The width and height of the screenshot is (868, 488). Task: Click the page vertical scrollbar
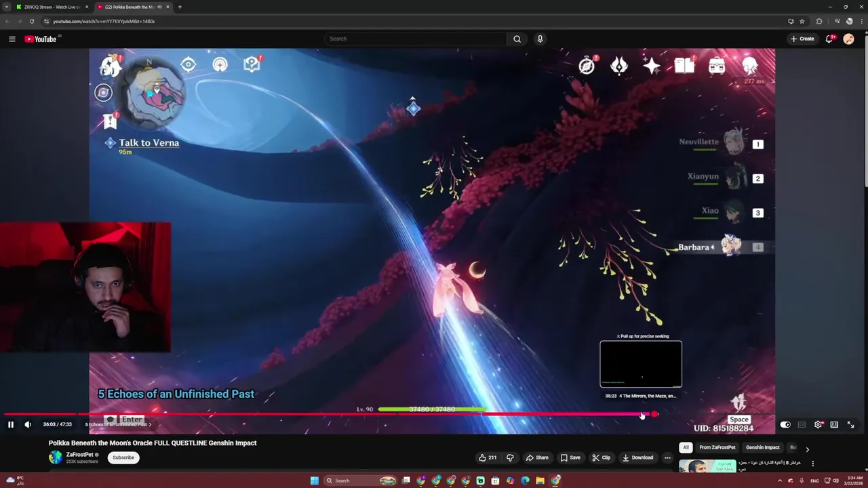tap(865, 111)
